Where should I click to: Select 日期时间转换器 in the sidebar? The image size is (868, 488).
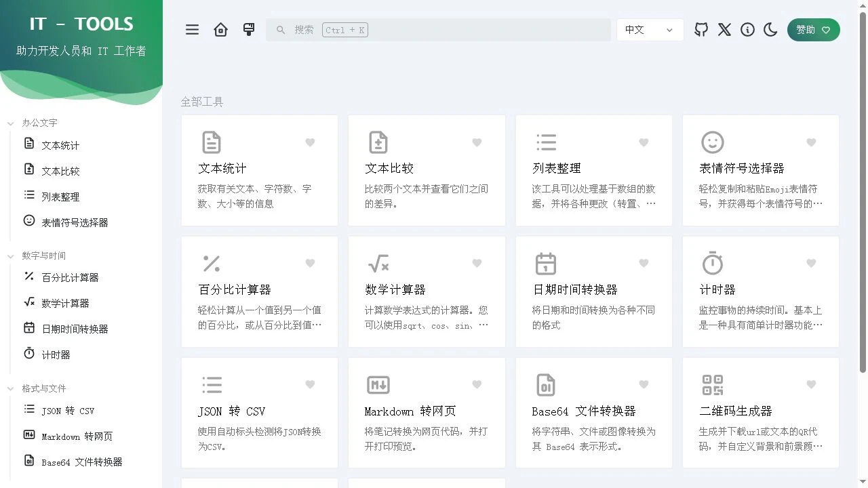tap(75, 329)
